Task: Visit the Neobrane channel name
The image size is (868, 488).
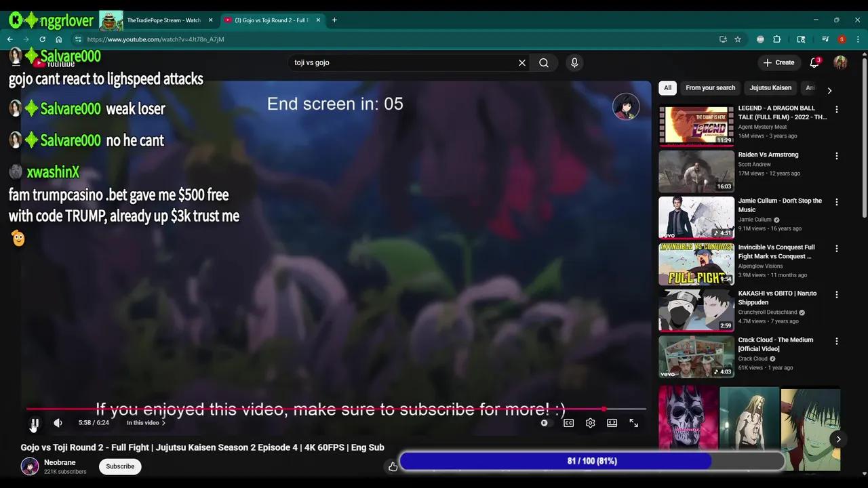Action: (60, 462)
